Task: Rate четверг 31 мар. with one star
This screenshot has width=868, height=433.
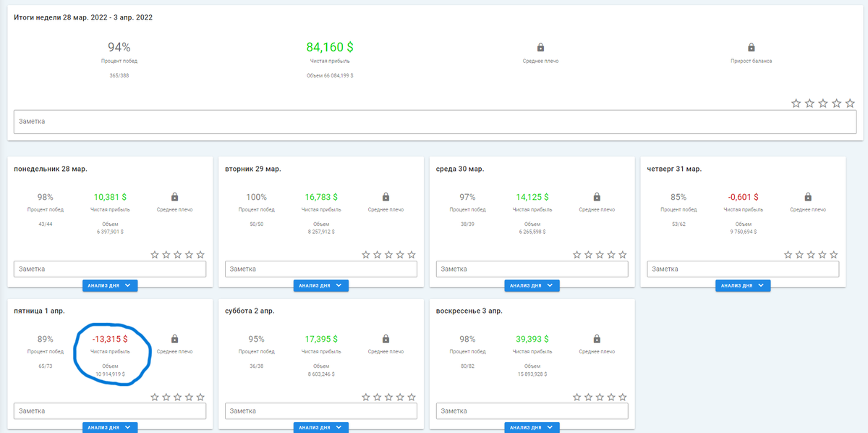Action: click(788, 255)
